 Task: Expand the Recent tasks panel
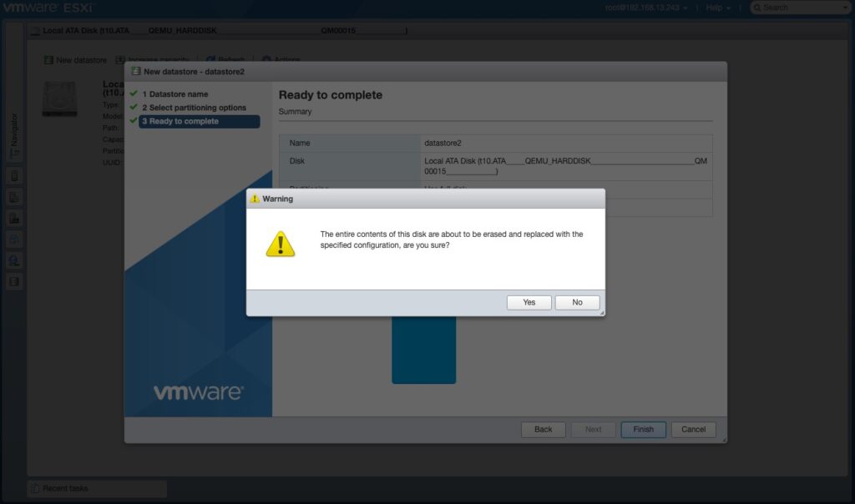(x=97, y=488)
